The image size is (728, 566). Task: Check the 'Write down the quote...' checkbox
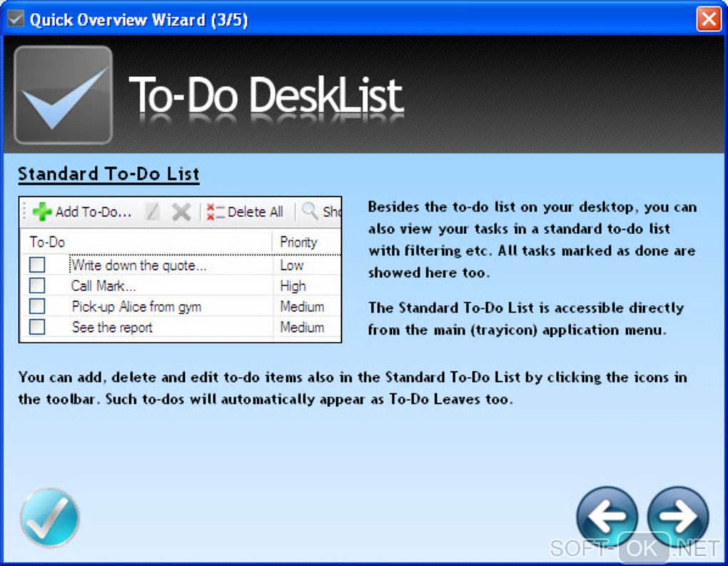coord(37,265)
